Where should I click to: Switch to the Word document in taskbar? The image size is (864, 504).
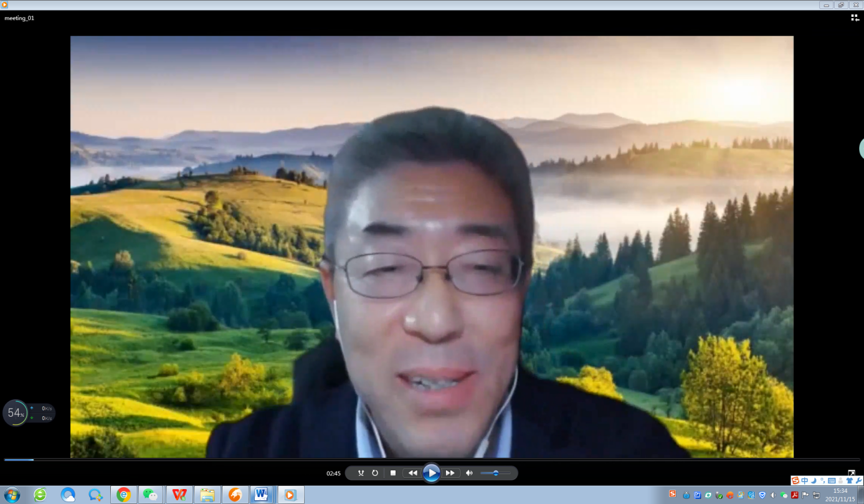(261, 495)
